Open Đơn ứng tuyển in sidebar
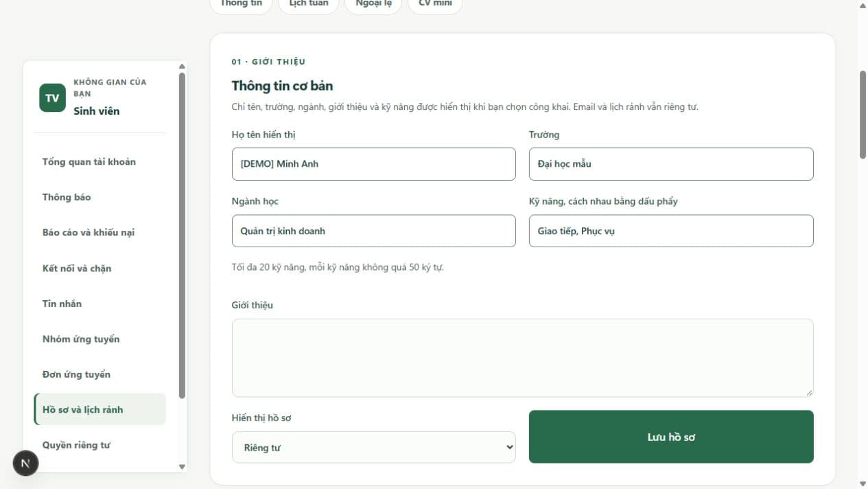The height and width of the screenshot is (489, 868). pos(99,374)
